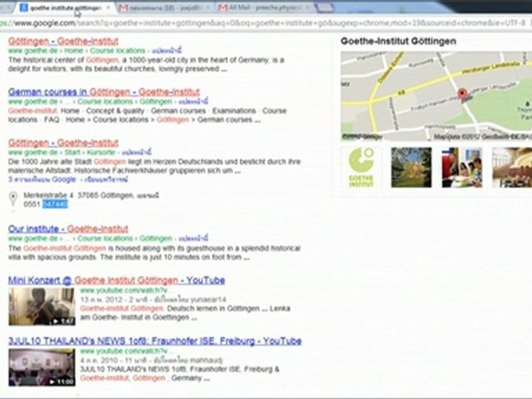Click the red location marker on the map
Screen dimensions: 532x399
tap(462, 94)
